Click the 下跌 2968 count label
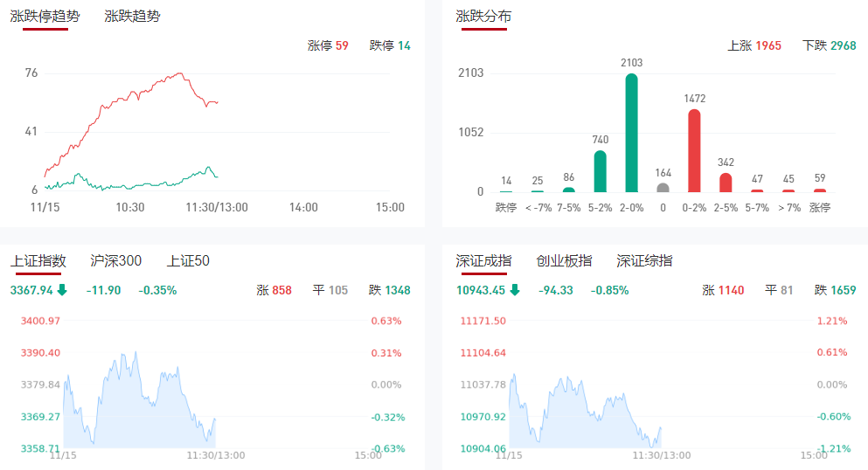The image size is (868, 470). (830, 45)
